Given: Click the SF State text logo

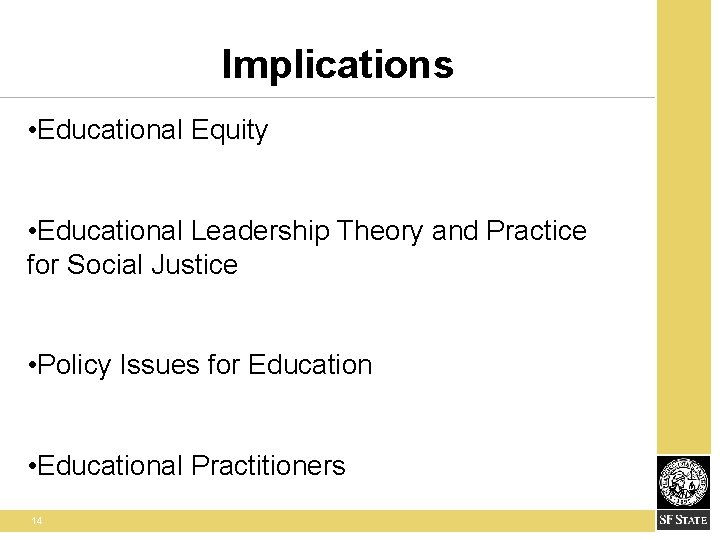Looking at the screenshot, I should (x=683, y=520).
